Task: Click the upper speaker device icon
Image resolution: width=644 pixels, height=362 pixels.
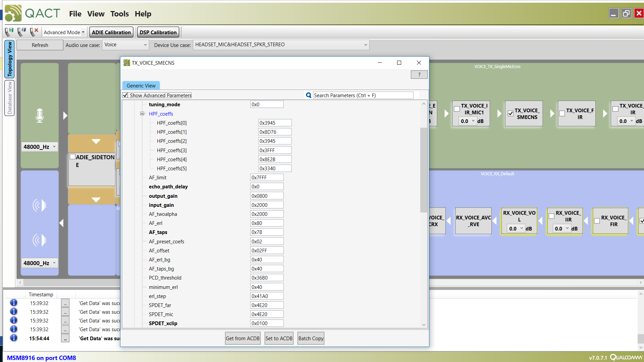Action: pyautogui.click(x=39, y=205)
